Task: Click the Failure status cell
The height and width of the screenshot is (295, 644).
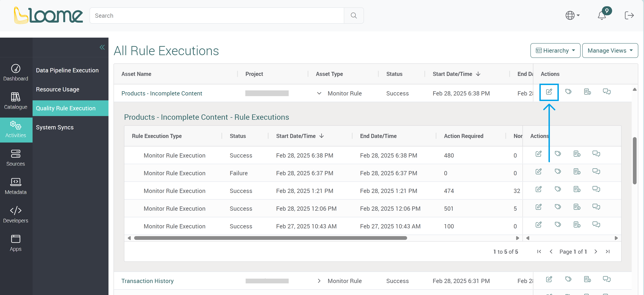Action: (239, 173)
